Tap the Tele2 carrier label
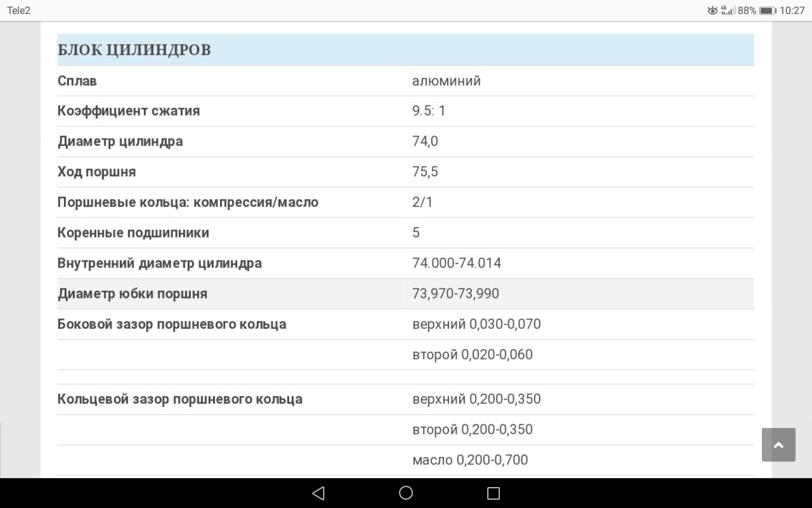The height and width of the screenshot is (508, 812). tap(19, 10)
